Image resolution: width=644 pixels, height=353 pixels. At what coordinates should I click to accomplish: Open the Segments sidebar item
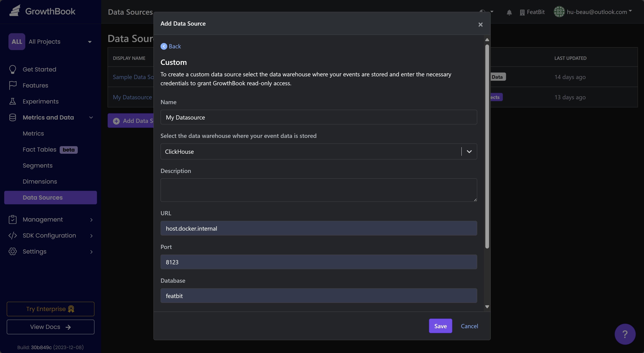pos(37,166)
